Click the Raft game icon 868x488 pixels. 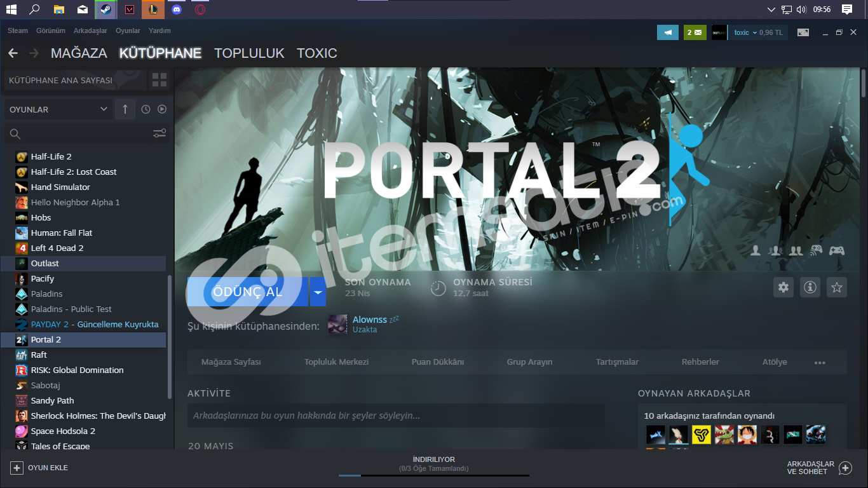22,355
